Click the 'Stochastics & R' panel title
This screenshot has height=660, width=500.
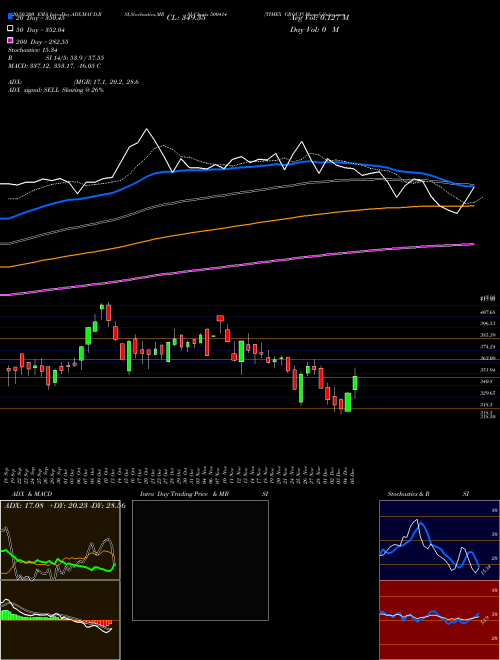pyautogui.click(x=408, y=494)
